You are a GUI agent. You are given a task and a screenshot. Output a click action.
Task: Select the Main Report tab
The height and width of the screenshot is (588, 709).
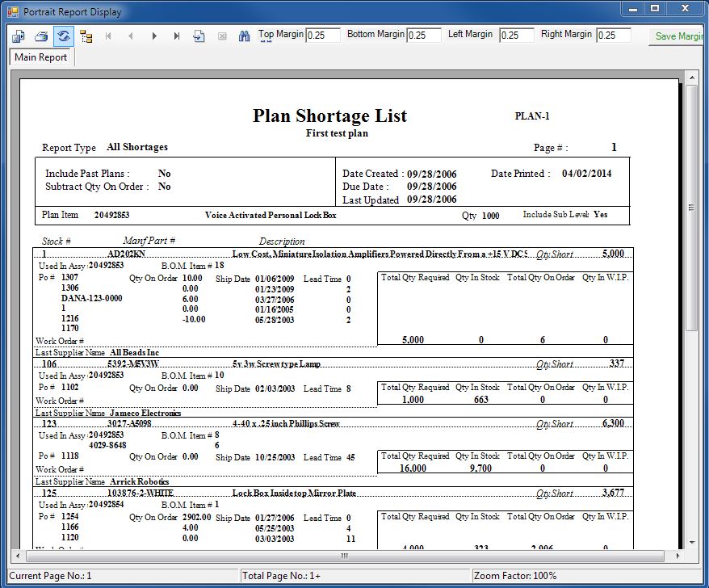click(x=40, y=57)
